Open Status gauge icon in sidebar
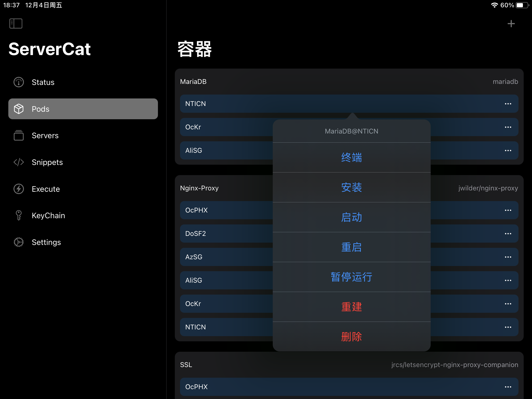Image resolution: width=532 pixels, height=399 pixels. click(19, 82)
